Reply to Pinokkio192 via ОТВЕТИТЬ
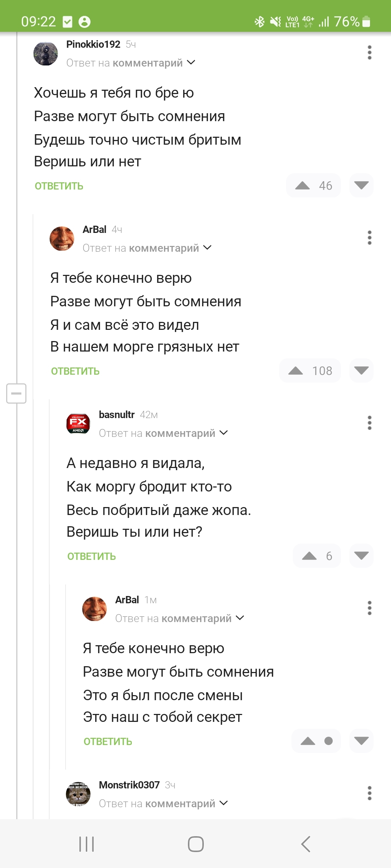The image size is (391, 868). tap(59, 186)
